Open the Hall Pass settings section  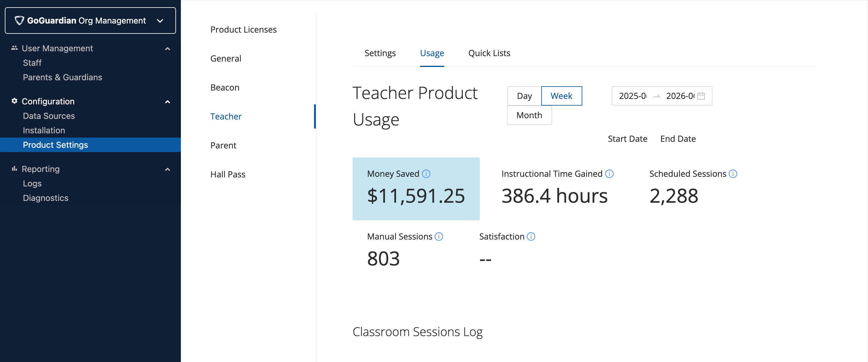click(228, 174)
